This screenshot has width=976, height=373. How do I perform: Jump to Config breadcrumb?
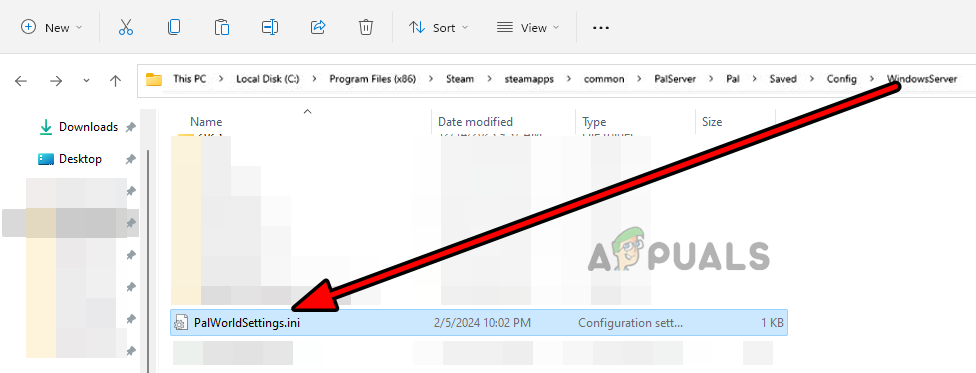(842, 79)
